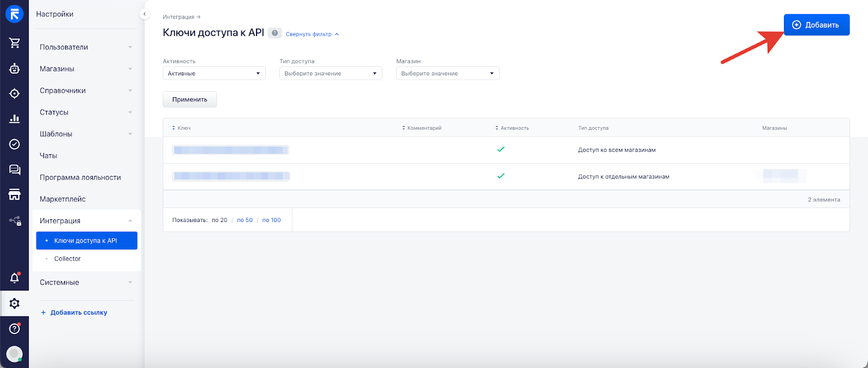Open the store marketplace icon in sidebar

[x=15, y=194]
